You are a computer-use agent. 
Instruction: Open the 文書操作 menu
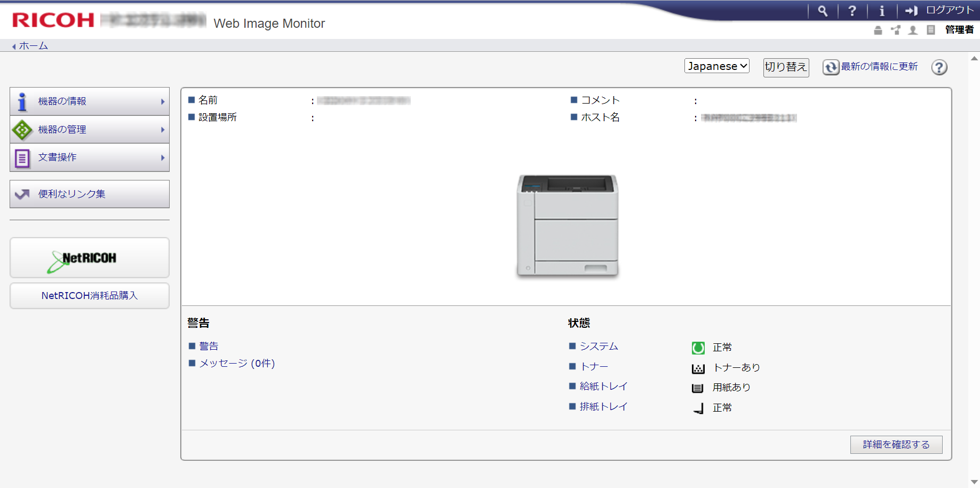click(x=90, y=158)
